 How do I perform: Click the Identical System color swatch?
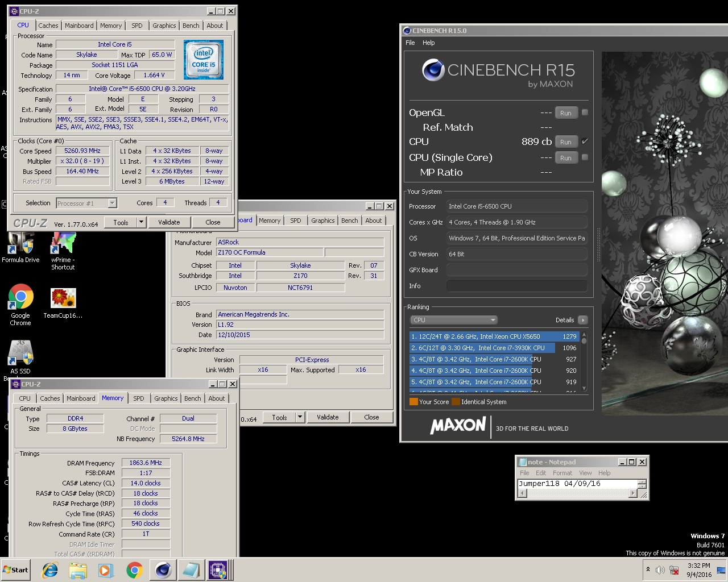(456, 402)
